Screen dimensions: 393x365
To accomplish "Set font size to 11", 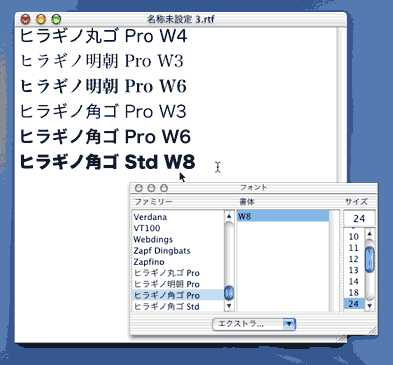I will pyautogui.click(x=354, y=248).
